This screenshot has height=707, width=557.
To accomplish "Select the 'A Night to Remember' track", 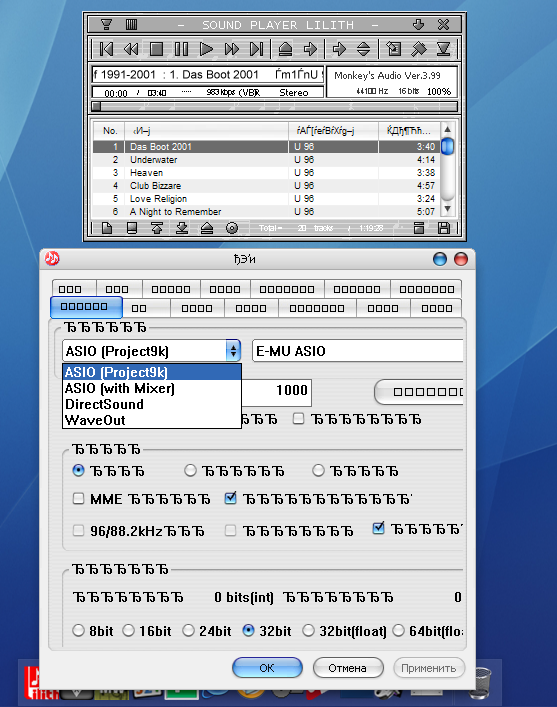I will 266,211.
